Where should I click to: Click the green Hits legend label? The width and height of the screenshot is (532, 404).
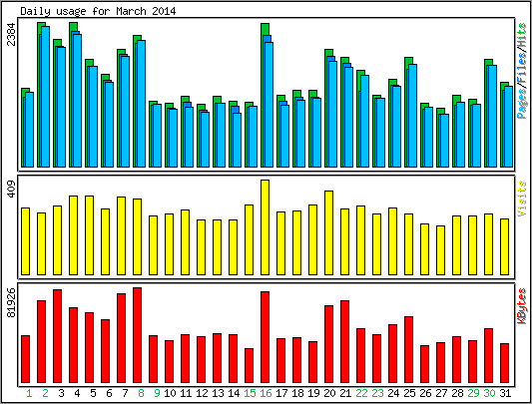coord(522,36)
